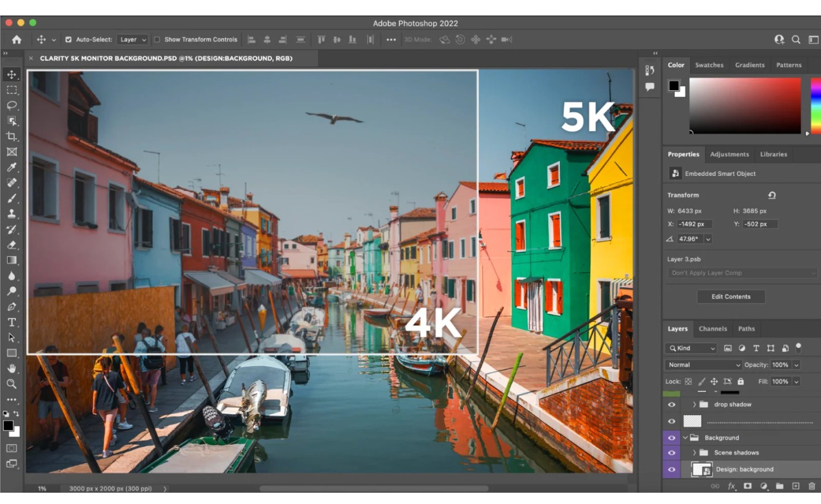This screenshot has width=821, height=504.
Task: Open the Adjustments tab
Action: tap(729, 155)
